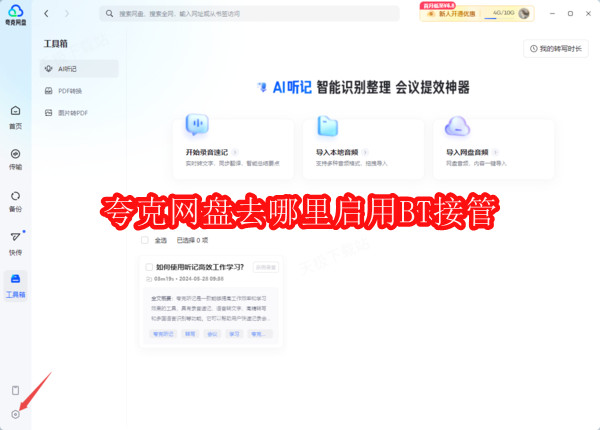600x430 pixels.
Task: Expand chevron next to 开始录音速记
Action: pyautogui.click(x=235, y=152)
